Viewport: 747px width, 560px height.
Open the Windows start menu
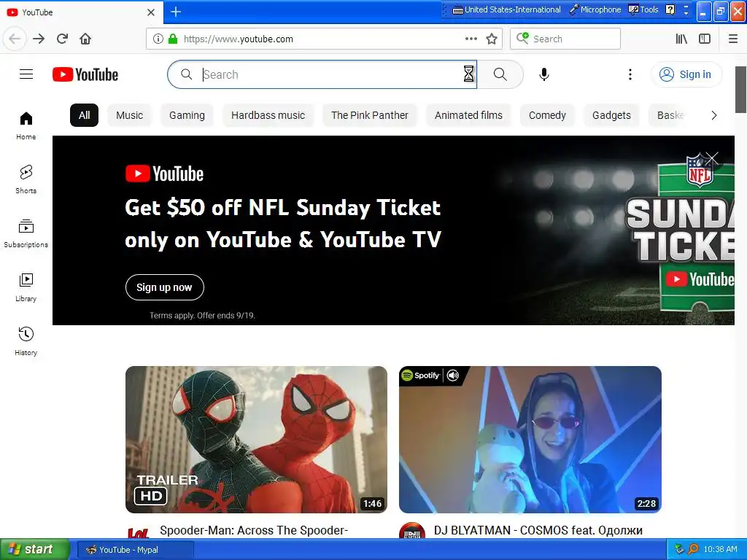tap(34, 550)
